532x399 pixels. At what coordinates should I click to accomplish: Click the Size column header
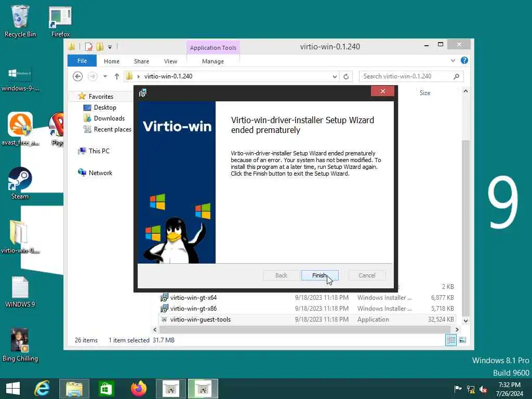click(x=425, y=93)
